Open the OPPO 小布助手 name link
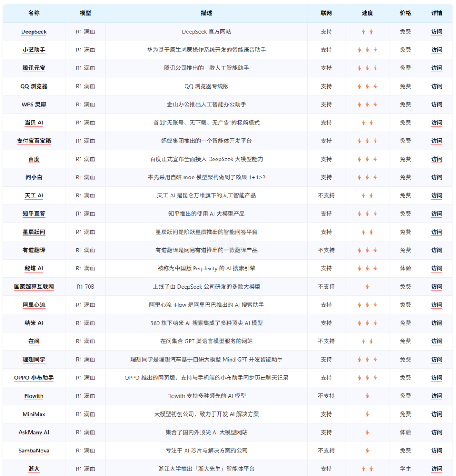Viewport: 456px width, 476px height. pos(34,378)
